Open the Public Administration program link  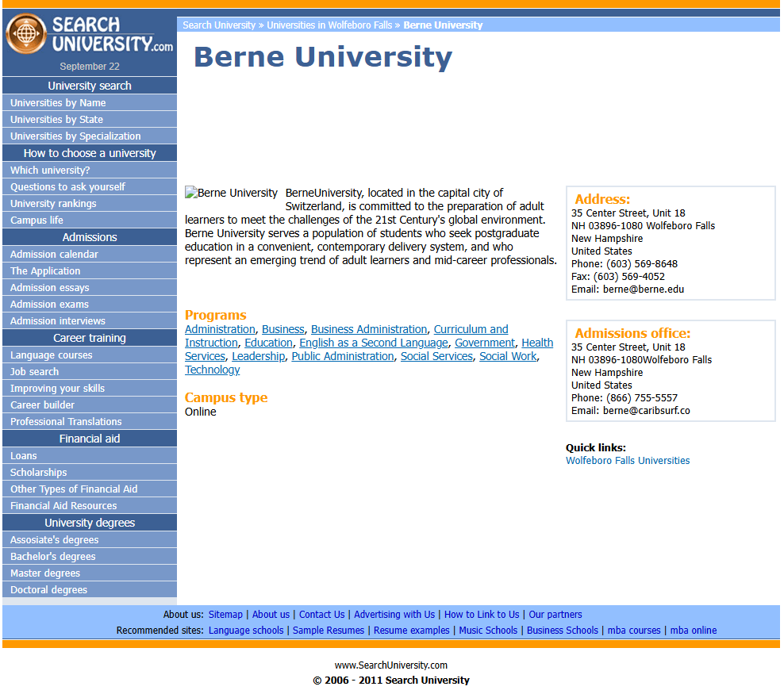tap(343, 357)
